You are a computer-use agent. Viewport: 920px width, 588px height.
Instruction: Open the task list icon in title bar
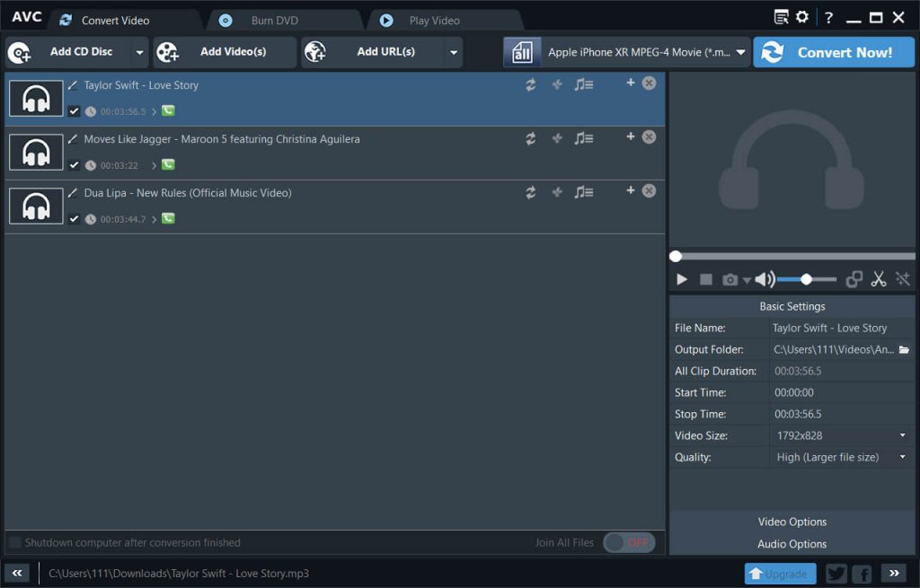(x=781, y=17)
